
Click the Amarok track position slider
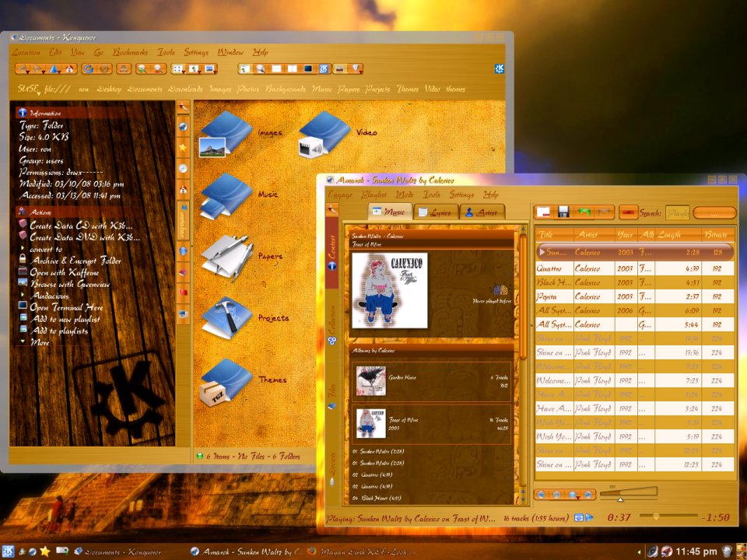point(668,516)
